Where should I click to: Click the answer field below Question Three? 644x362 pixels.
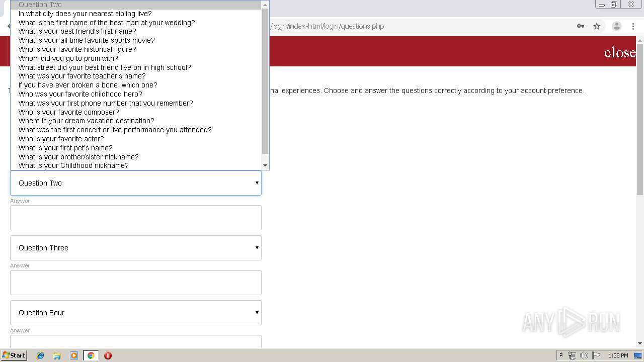point(136,283)
